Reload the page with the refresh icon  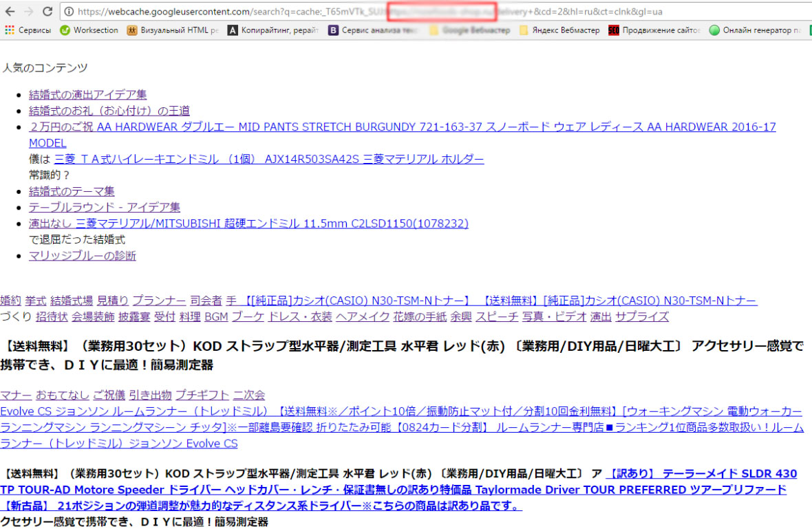pos(47,12)
